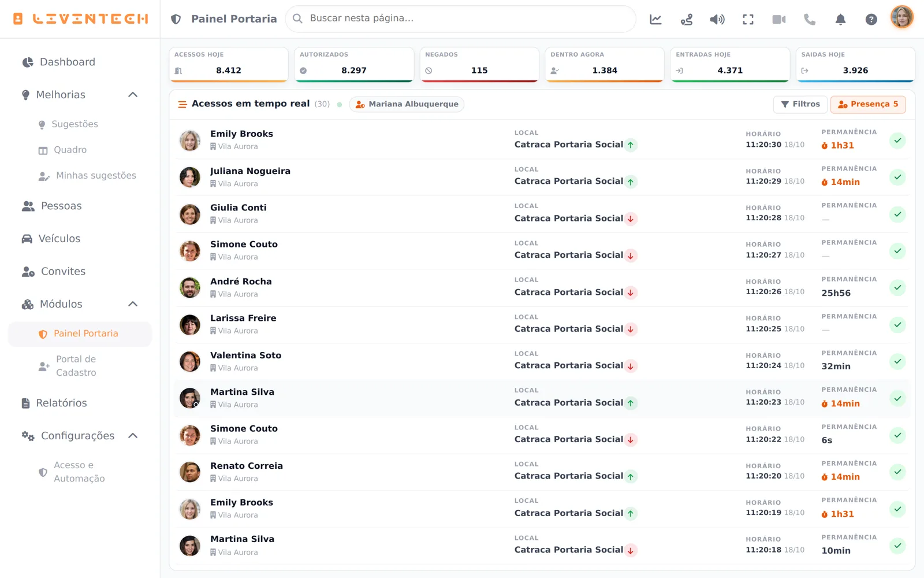Enter fullscreen mode via expand icon
924x578 pixels.
[x=748, y=20]
